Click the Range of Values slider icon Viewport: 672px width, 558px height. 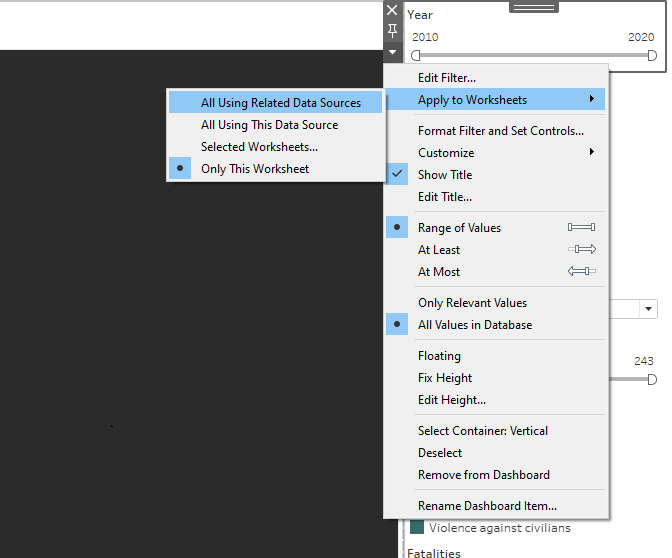[581, 228]
